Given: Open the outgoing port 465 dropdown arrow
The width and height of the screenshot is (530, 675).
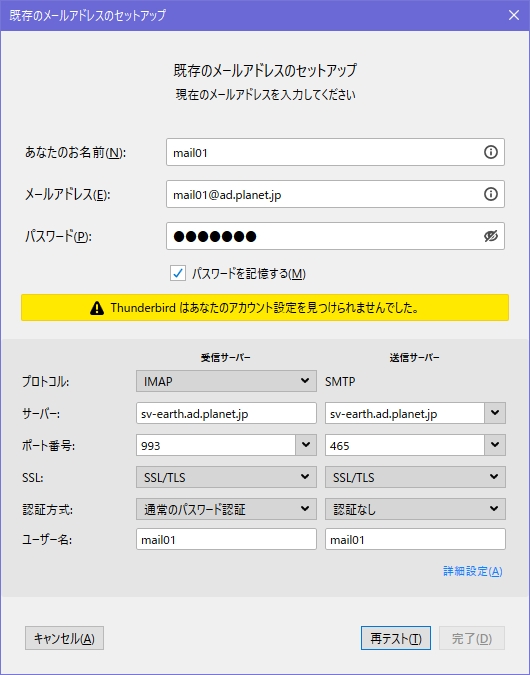Looking at the screenshot, I should click(495, 445).
